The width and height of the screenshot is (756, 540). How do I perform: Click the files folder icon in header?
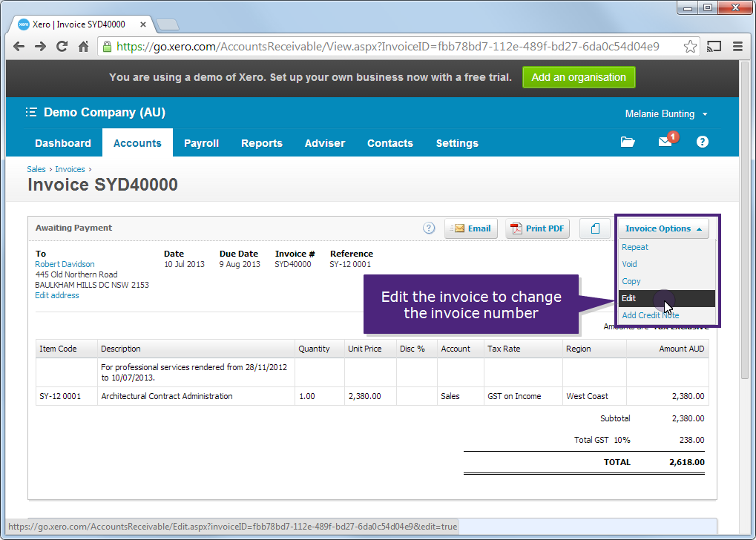click(x=627, y=142)
